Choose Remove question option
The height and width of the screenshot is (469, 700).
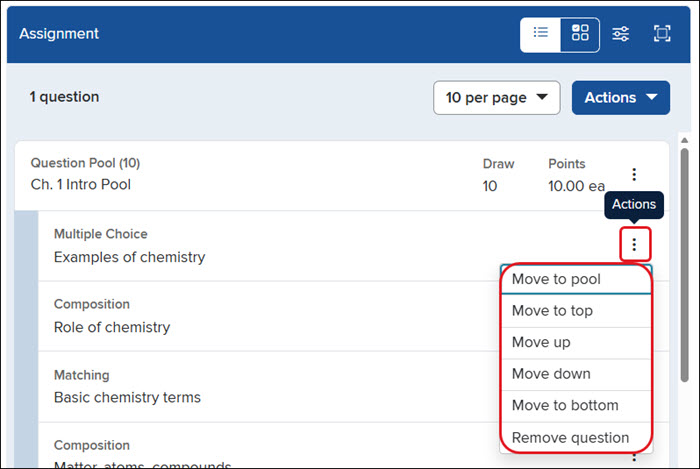pyautogui.click(x=576, y=438)
